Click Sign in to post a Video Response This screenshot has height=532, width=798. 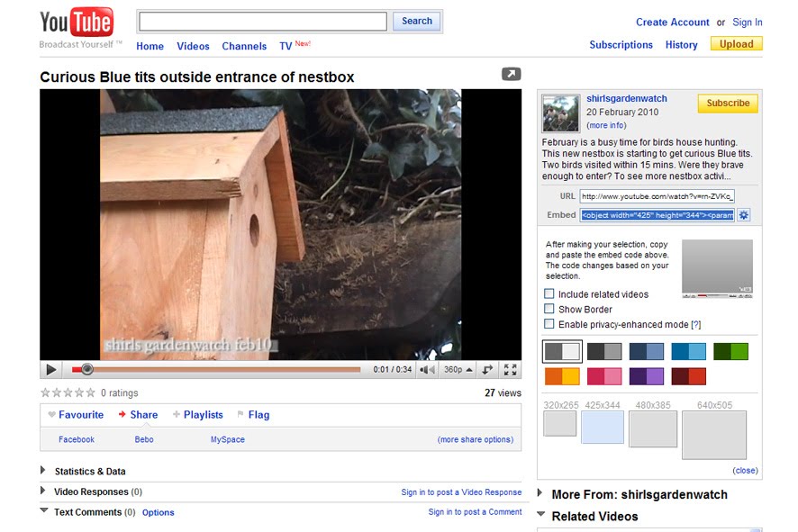click(461, 492)
